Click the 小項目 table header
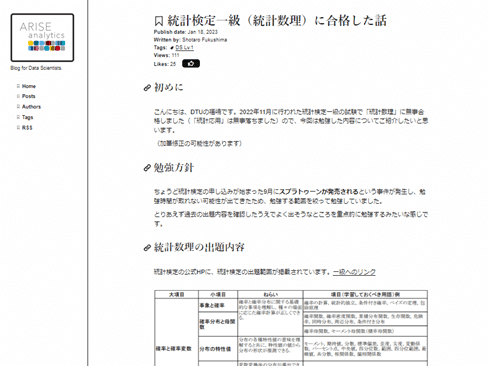Screen dimensions: 489x366 point(218,294)
